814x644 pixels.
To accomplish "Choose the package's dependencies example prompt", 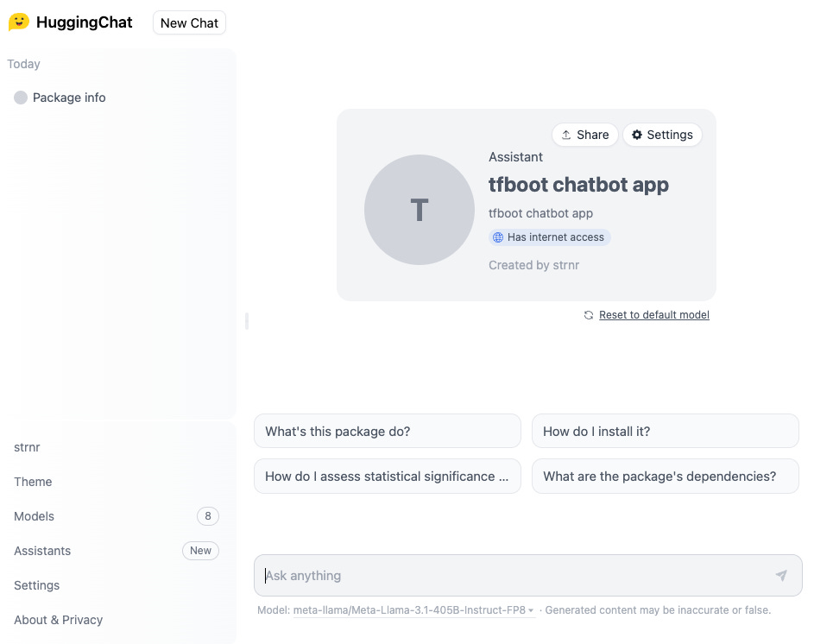I will click(x=665, y=477).
